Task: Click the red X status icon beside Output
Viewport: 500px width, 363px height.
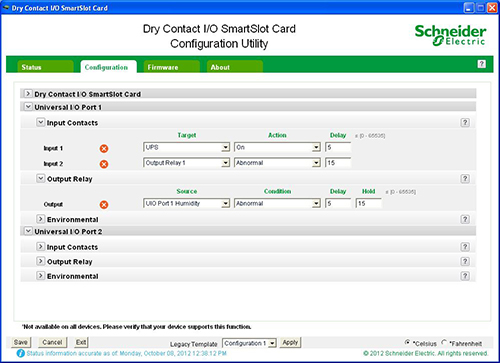Action: [x=104, y=204]
